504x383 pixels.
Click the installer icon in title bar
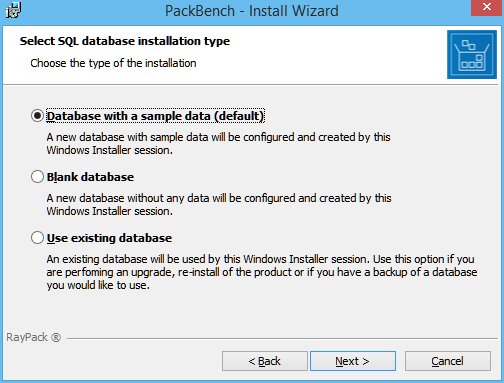tap(13, 10)
